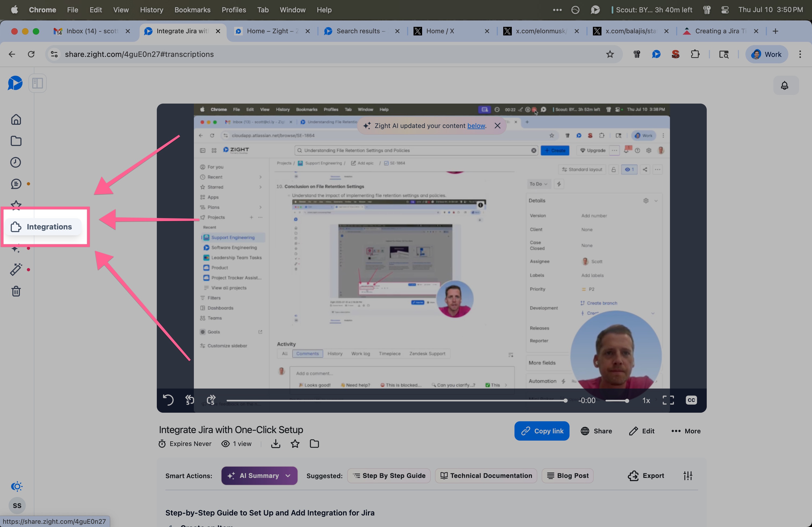Open recent items via the sidebar clock icon
Image resolution: width=812 pixels, height=527 pixels.
click(16, 162)
